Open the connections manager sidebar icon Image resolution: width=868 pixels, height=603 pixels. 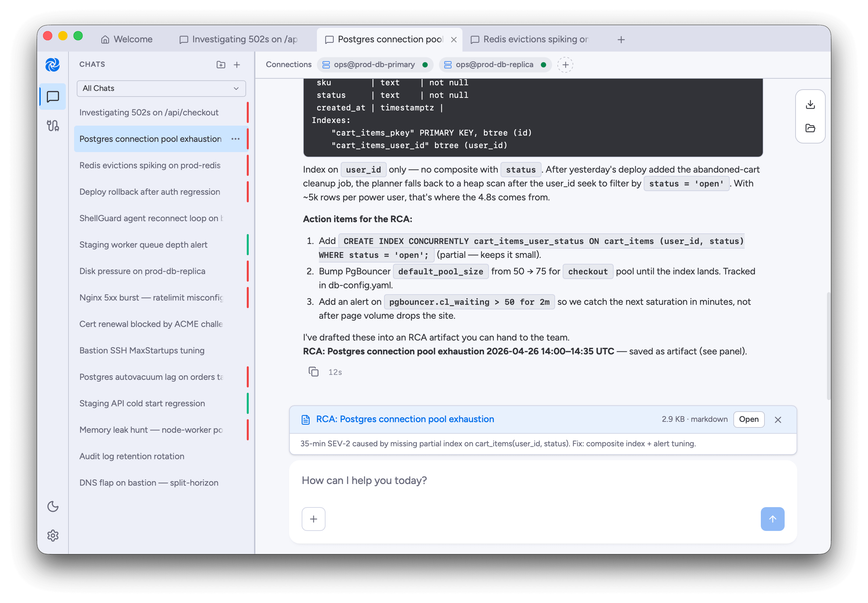[x=53, y=126]
